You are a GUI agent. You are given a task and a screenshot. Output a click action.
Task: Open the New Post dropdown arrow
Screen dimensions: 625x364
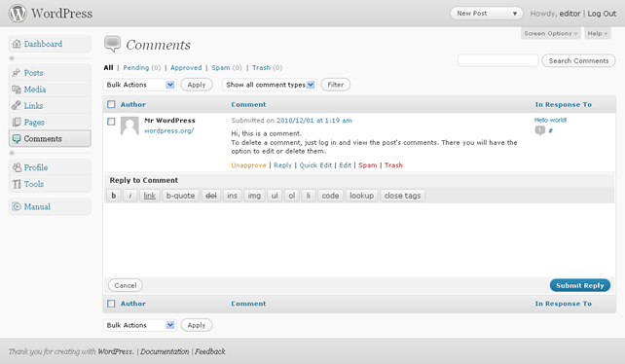[x=515, y=14]
